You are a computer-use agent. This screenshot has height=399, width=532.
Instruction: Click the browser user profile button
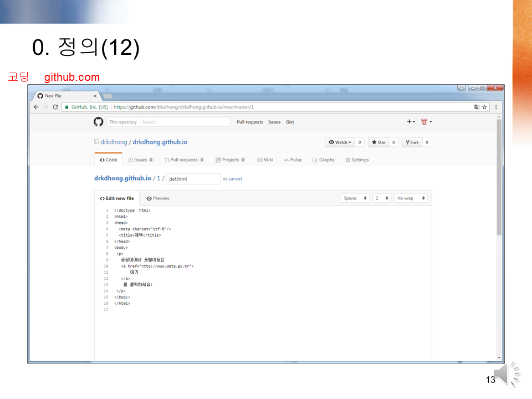tap(461, 88)
